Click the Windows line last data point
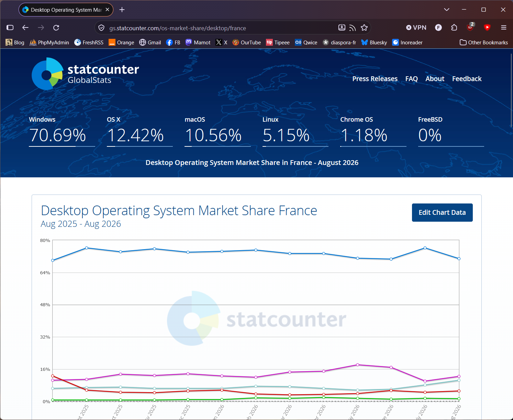The height and width of the screenshot is (420, 513). click(459, 258)
